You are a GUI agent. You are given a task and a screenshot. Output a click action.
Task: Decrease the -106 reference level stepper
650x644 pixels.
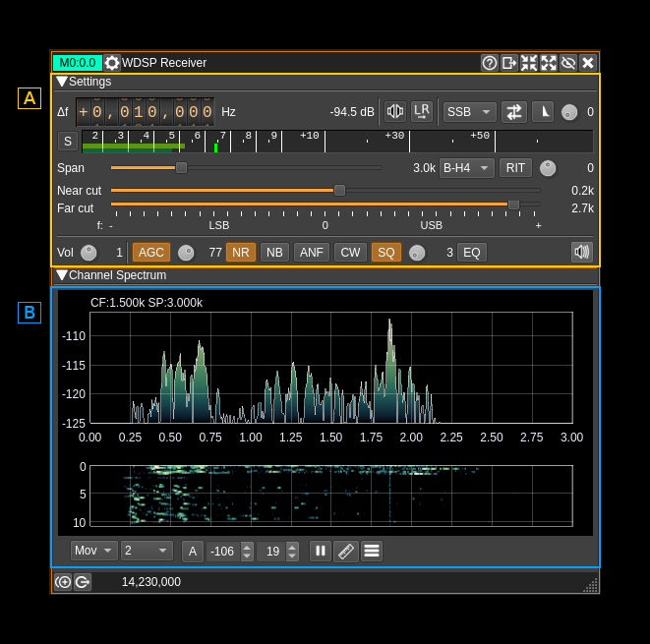point(247,556)
